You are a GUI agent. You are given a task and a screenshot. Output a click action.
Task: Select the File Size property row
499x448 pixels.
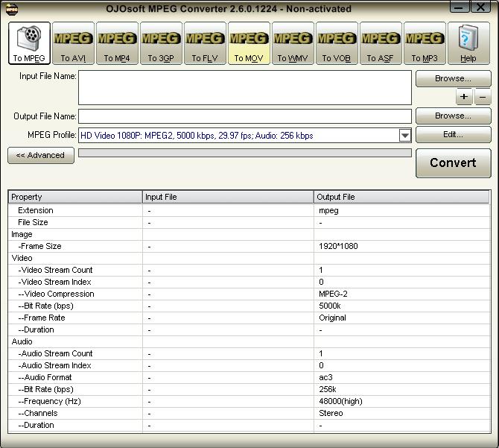(249, 222)
